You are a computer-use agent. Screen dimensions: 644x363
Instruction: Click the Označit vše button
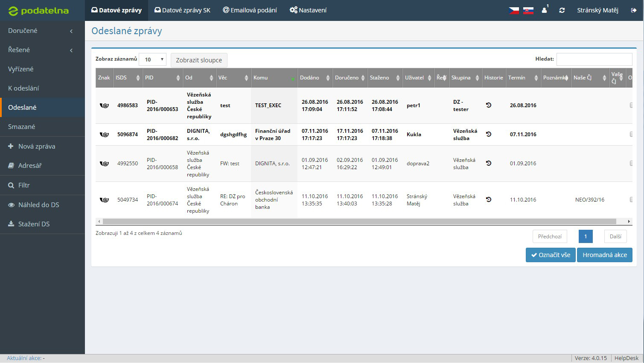click(x=551, y=255)
